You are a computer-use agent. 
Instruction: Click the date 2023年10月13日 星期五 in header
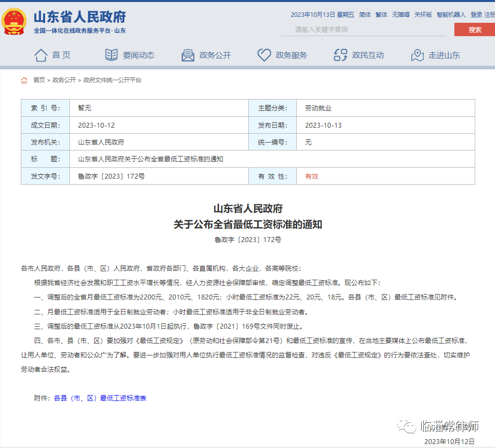(322, 14)
